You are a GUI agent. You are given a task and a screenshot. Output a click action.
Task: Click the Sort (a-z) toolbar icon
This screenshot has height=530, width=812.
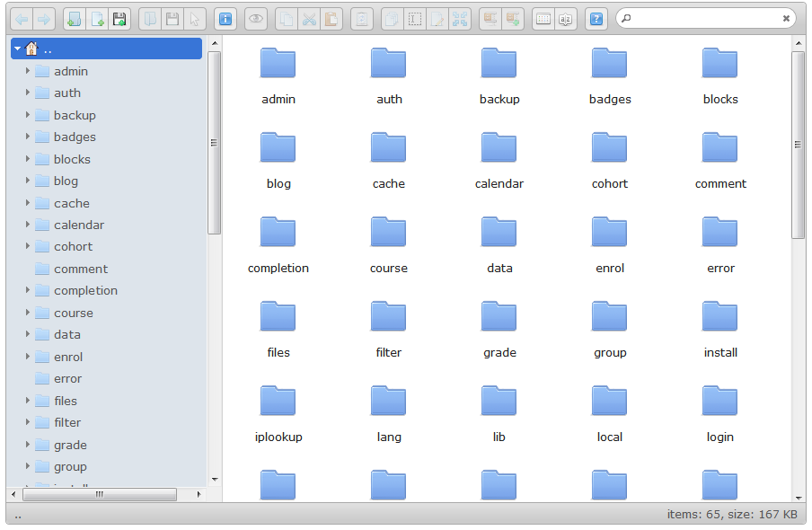(x=565, y=19)
